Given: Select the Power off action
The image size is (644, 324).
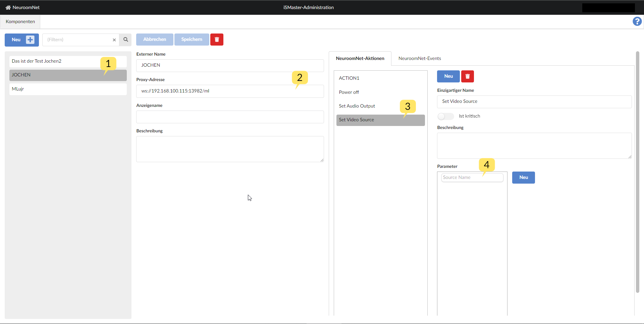Looking at the screenshot, I should 349,92.
